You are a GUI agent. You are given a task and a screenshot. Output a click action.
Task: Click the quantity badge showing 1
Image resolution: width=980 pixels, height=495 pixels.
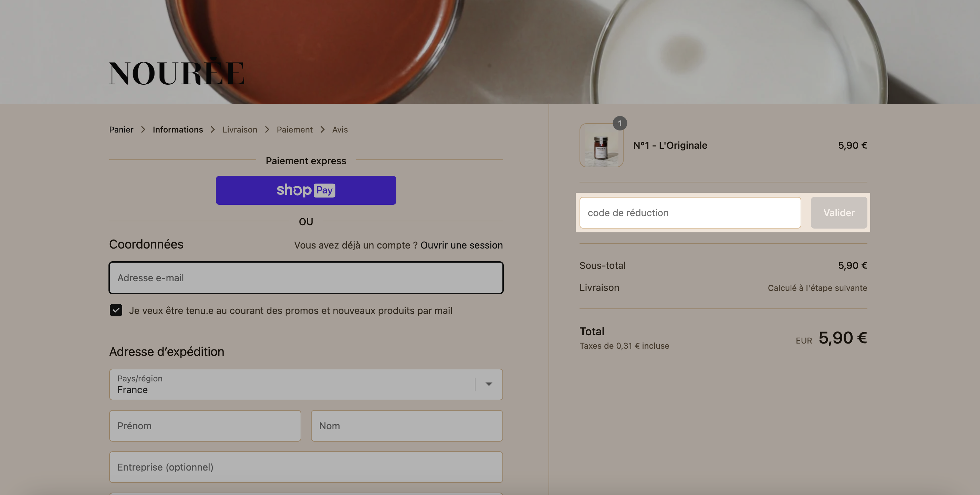pos(620,123)
